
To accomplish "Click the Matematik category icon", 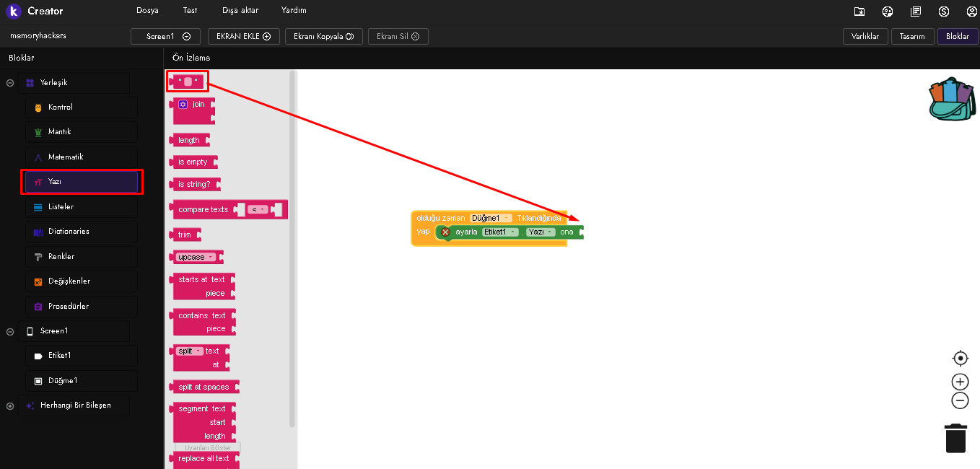I will pos(38,157).
